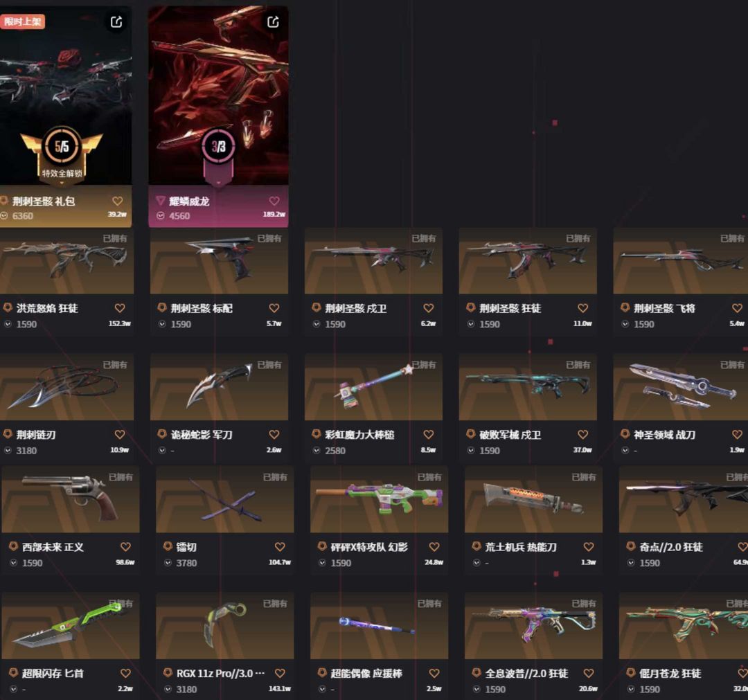This screenshot has height=700, width=748.
Task: Open the 诡秘蛇影 军刀 item name
Action: pyautogui.click(x=202, y=435)
